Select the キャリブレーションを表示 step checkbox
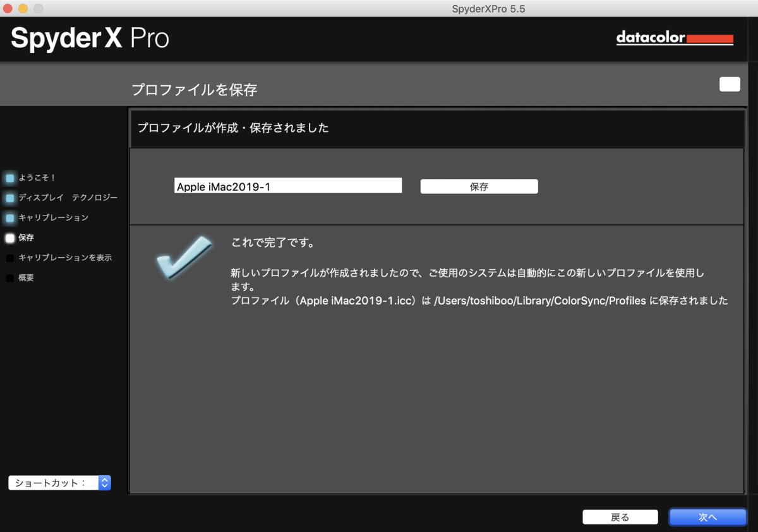 tap(9, 257)
